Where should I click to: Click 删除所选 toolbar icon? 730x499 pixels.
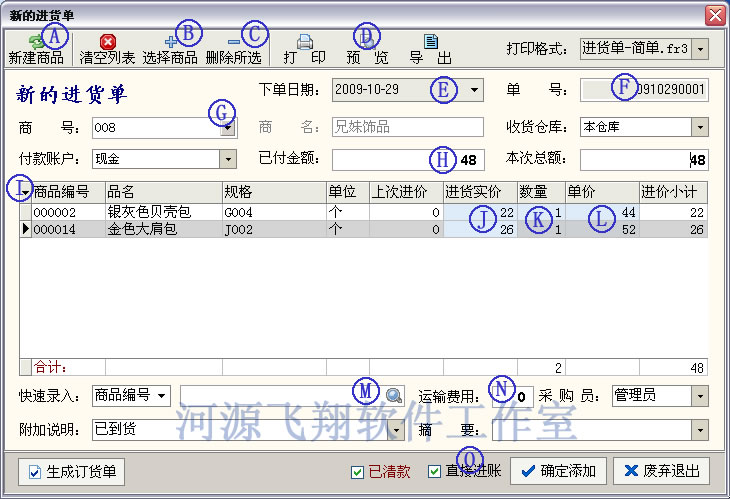(234, 41)
